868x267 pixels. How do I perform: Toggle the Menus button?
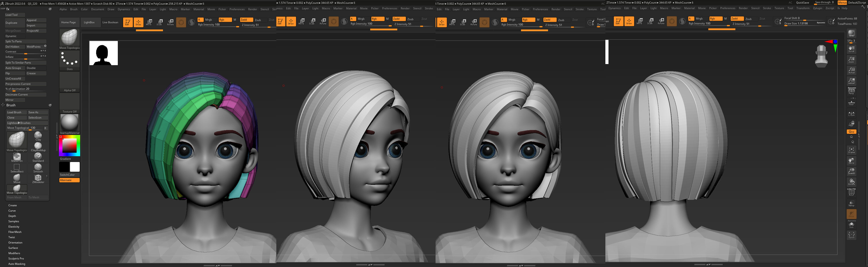tap(842, 3)
